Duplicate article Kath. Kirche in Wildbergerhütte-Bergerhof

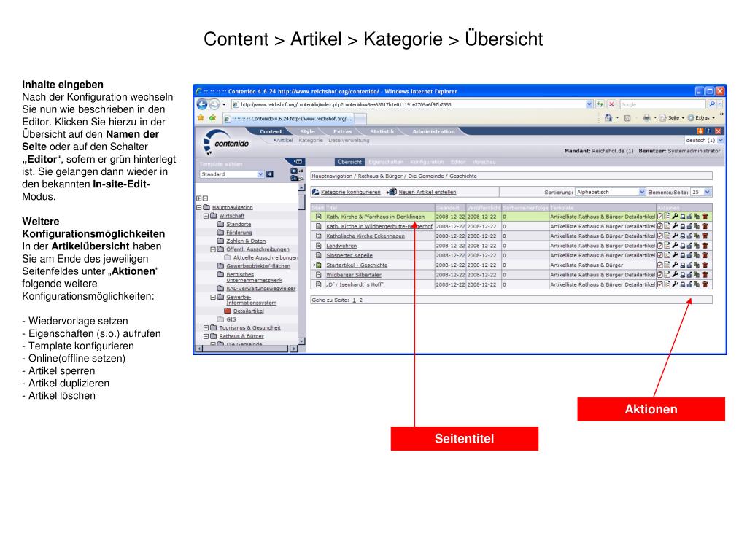point(697,226)
